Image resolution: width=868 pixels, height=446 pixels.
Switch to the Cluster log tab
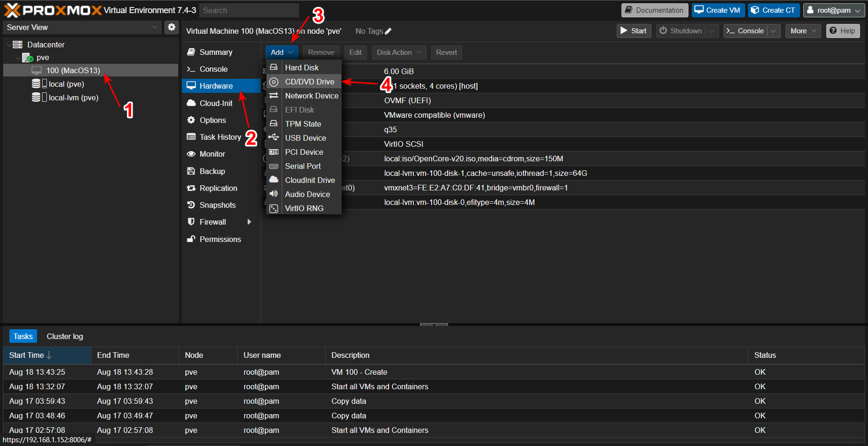click(x=65, y=336)
